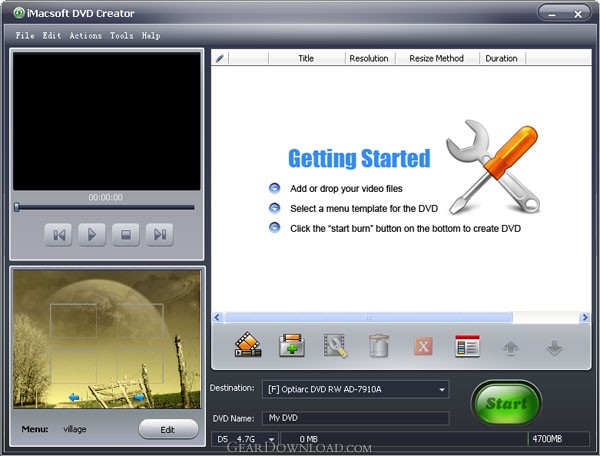This screenshot has height=456, width=600.
Task: Click the add video files icon
Action: [248, 345]
